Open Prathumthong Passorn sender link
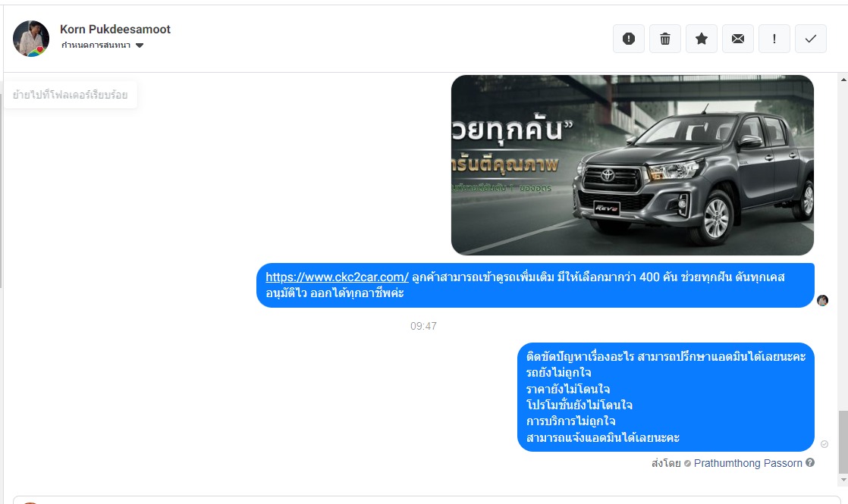The height and width of the screenshot is (504, 848). click(748, 463)
